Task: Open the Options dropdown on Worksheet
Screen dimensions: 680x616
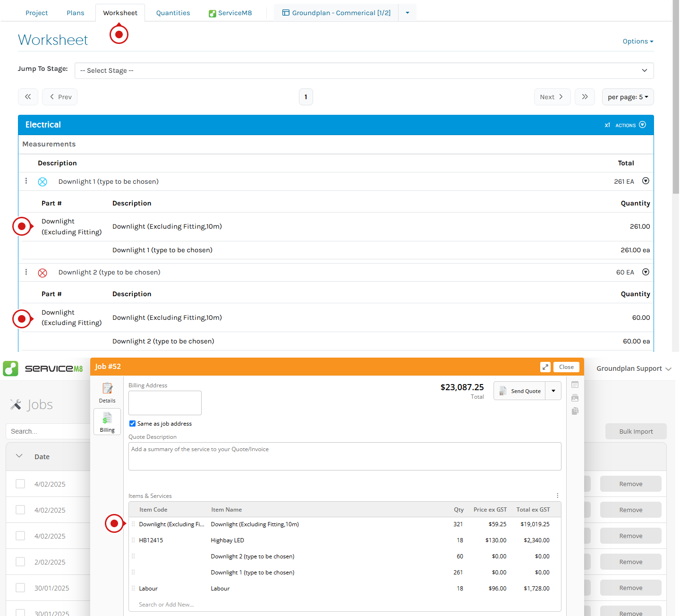Action: pos(638,41)
